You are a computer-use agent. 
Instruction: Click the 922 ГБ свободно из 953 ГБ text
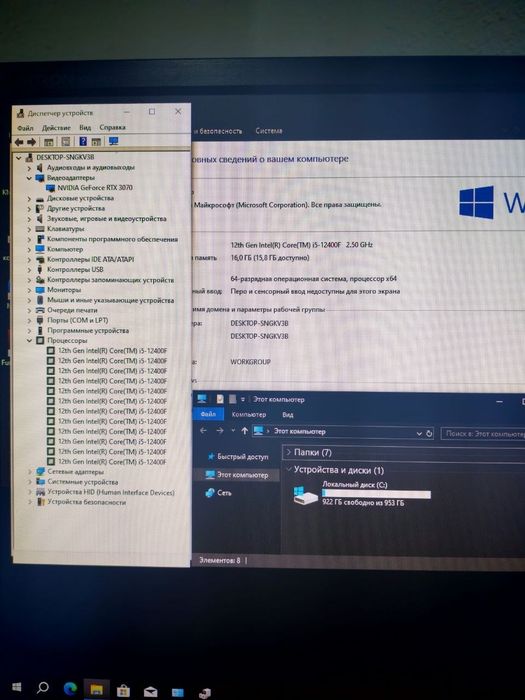pyautogui.click(x=363, y=503)
